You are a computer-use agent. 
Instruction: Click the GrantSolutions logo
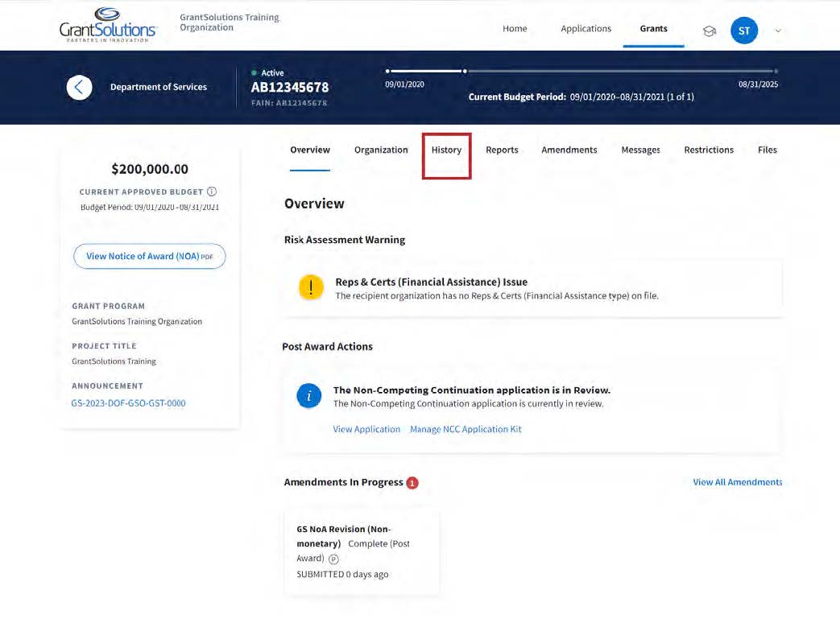point(108,25)
